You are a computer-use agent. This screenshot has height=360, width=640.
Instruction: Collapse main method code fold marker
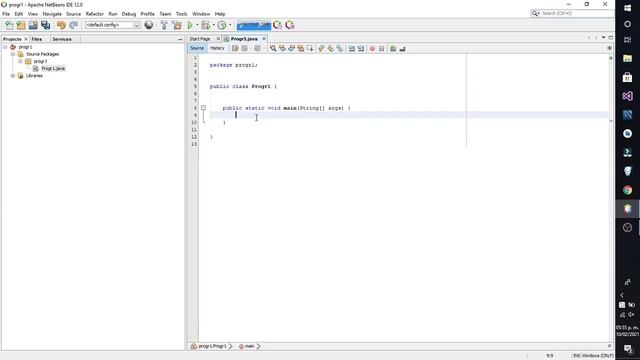[x=203, y=108]
